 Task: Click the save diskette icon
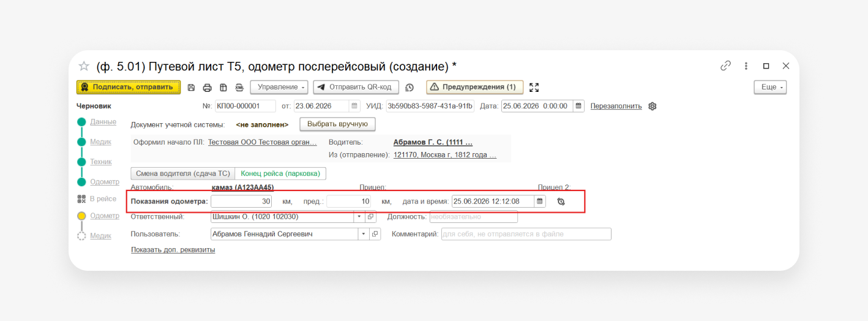tap(191, 88)
